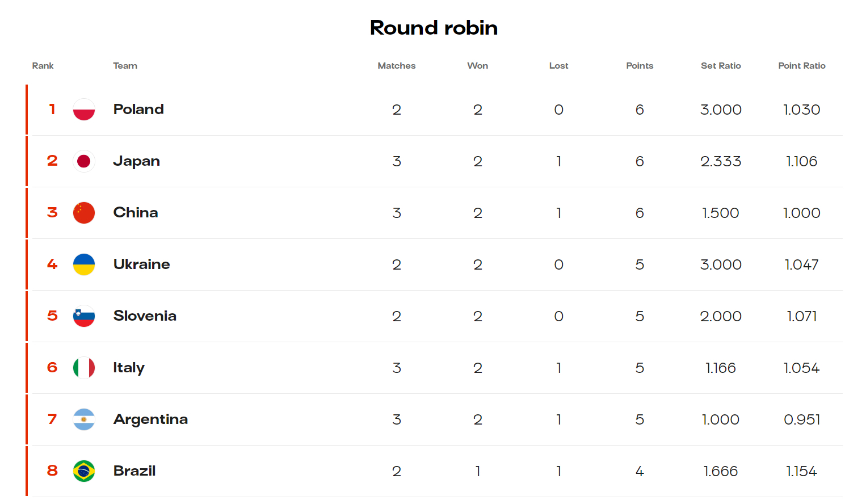Click Japan's set ratio value 2.333
Screen dimensions: 866x504
tap(721, 161)
